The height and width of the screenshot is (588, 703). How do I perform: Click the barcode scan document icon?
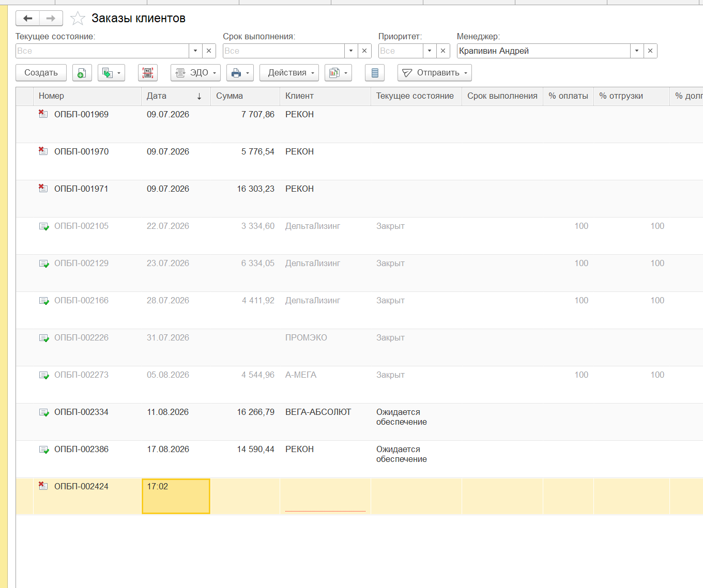click(x=148, y=73)
